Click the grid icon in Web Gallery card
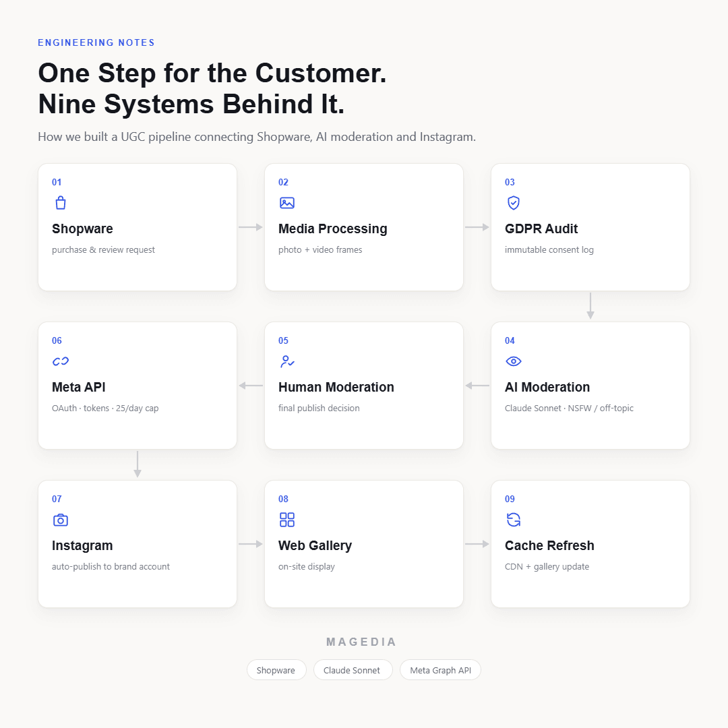 click(x=287, y=520)
